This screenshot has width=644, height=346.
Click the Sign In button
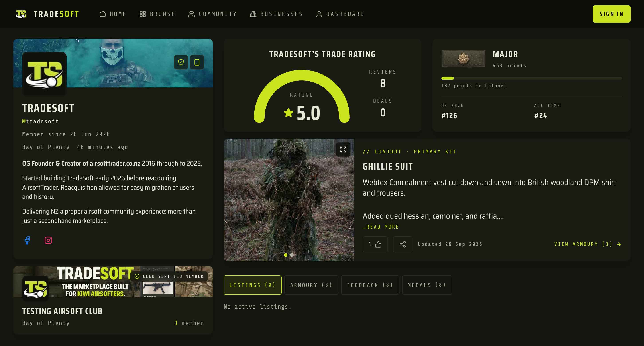click(x=611, y=14)
